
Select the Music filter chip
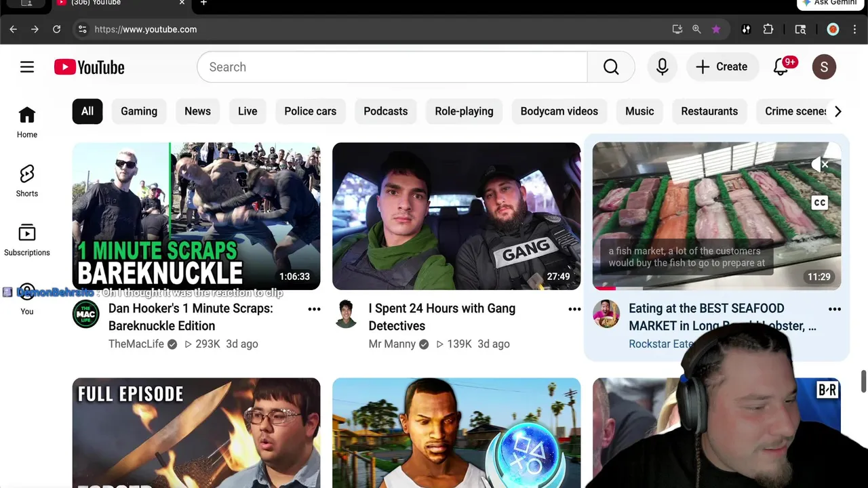coord(639,111)
